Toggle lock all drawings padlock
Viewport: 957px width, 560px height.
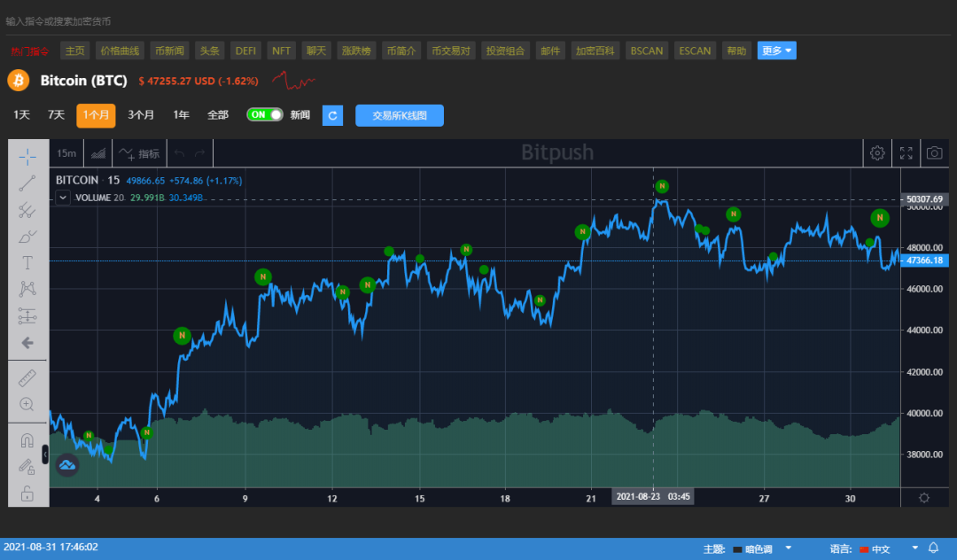(27, 494)
